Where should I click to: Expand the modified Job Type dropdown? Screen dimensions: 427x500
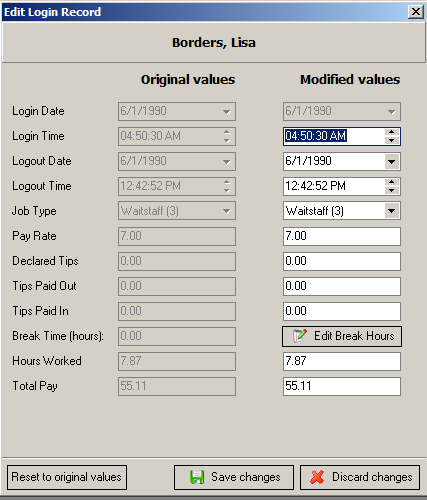[x=391, y=211]
